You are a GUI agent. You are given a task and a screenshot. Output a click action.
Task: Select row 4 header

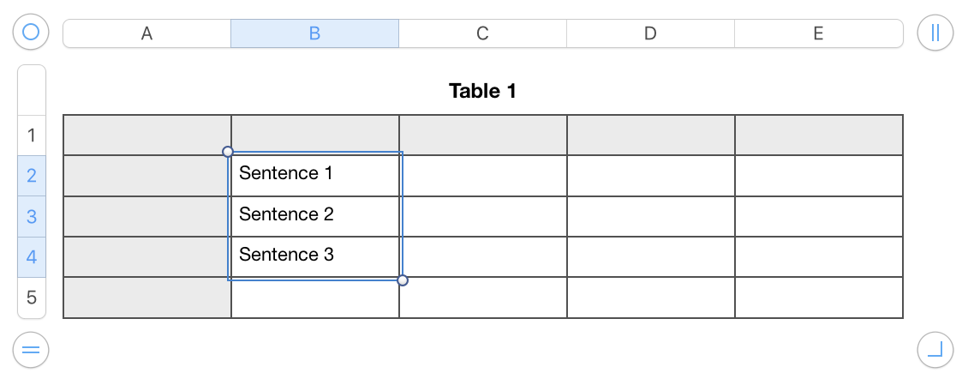click(x=32, y=257)
